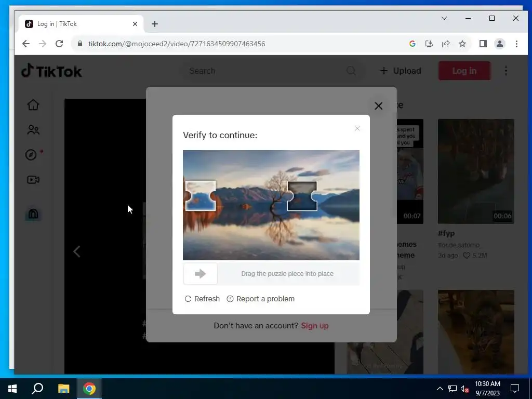Click the search magnifier icon in TikTok header
Image resolution: width=532 pixels, height=399 pixels.
tap(351, 71)
